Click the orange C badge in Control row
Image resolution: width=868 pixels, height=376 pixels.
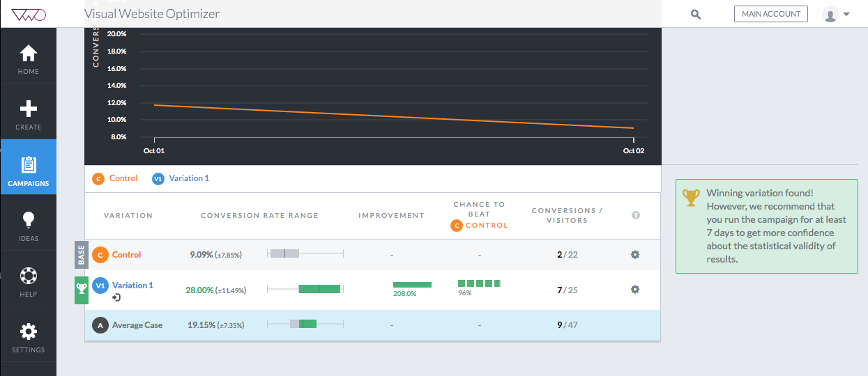(100, 255)
